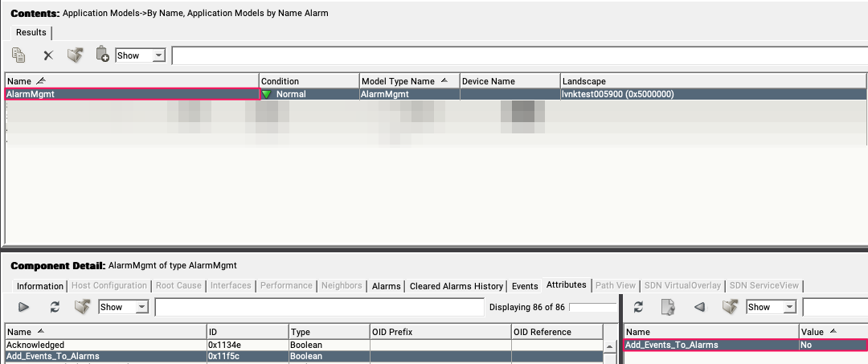Switch to the Alarms tab
This screenshot has height=364, width=868.
[x=386, y=286]
